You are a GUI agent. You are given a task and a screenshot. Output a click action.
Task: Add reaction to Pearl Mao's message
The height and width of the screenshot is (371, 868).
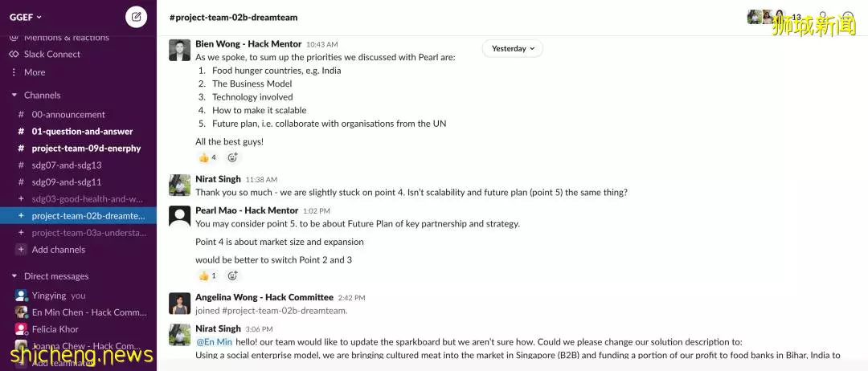232,275
